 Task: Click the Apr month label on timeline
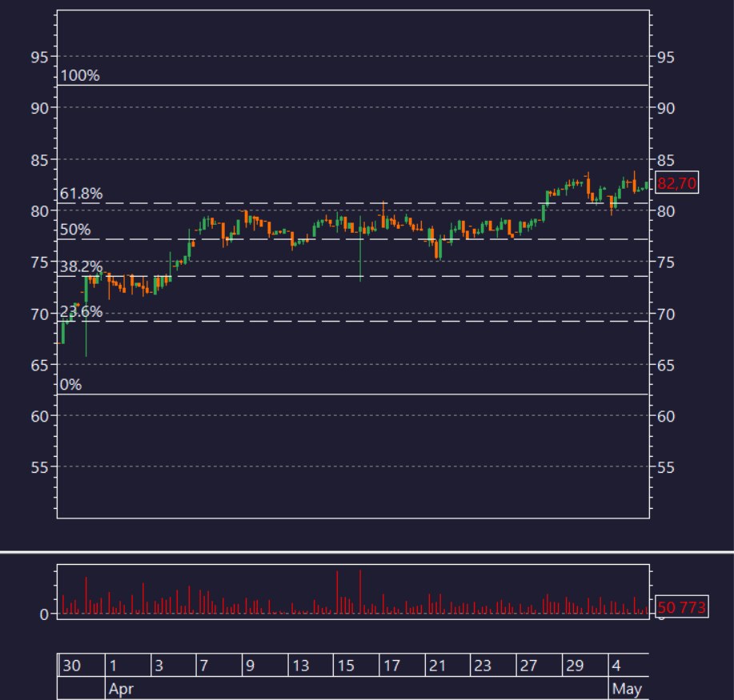click(x=121, y=689)
